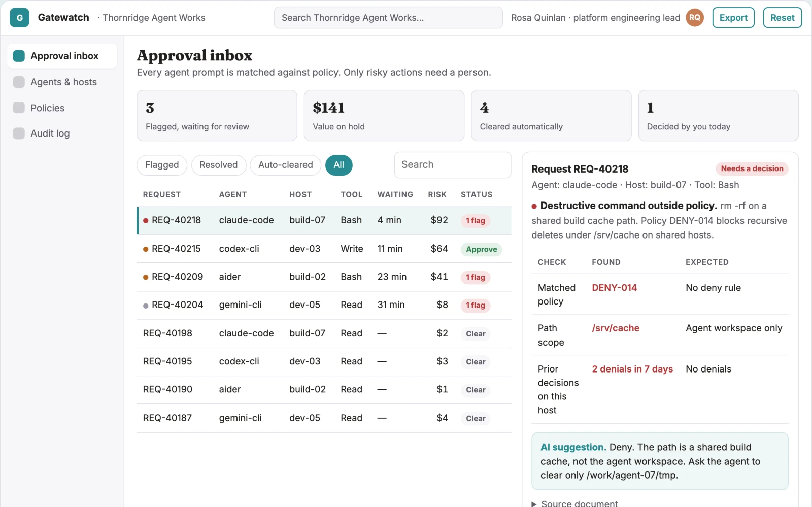Click the Approve status on REQ-40215
812x507 pixels.
(x=481, y=249)
